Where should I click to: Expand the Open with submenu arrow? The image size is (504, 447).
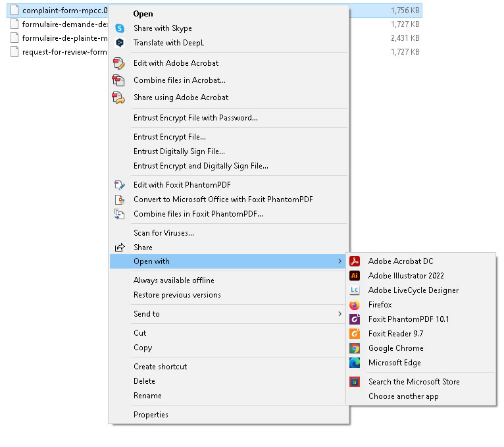(340, 261)
